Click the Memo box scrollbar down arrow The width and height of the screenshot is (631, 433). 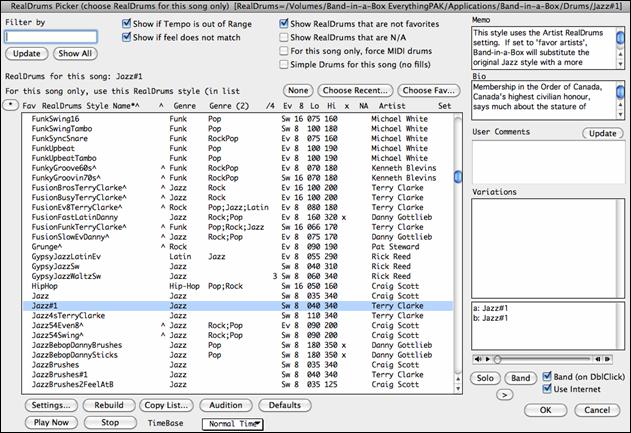click(x=620, y=64)
